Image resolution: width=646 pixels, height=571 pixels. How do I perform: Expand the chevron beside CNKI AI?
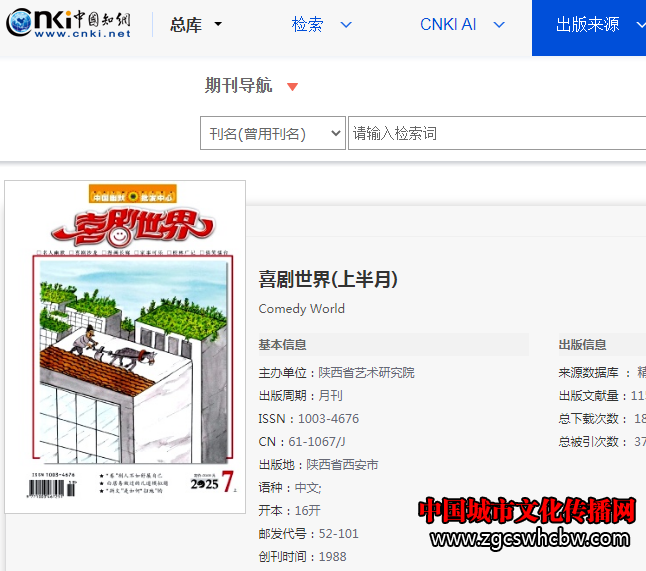tap(499, 25)
